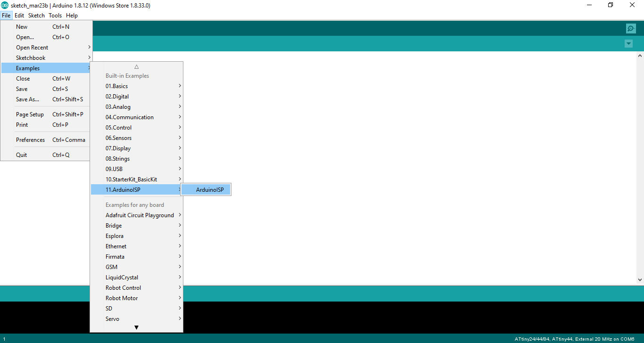The height and width of the screenshot is (343, 644).
Task: Choose Quit from File menu
Action: (x=46, y=155)
